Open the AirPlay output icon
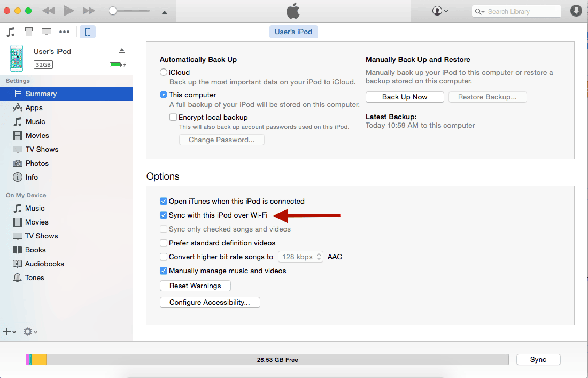The height and width of the screenshot is (378, 588). 164,11
